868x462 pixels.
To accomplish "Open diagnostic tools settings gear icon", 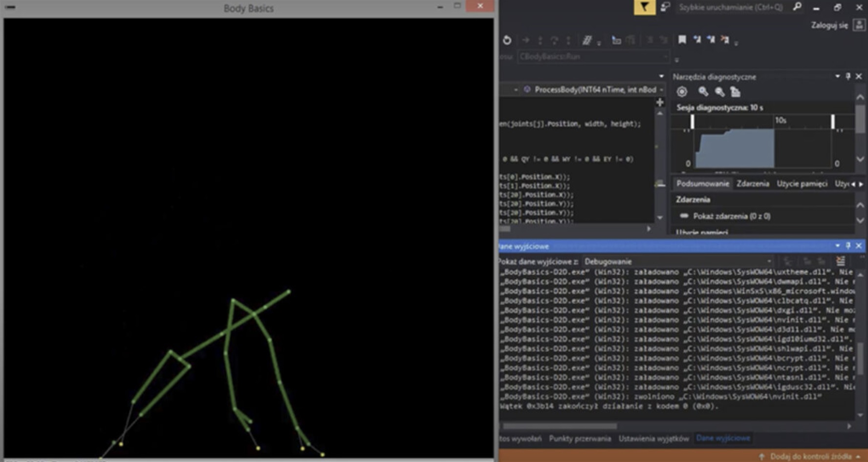I will (x=682, y=91).
